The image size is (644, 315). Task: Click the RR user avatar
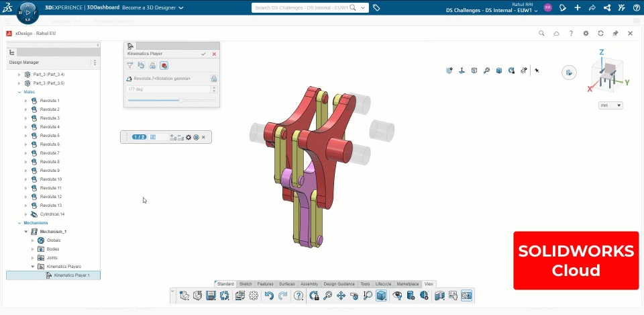point(547,7)
